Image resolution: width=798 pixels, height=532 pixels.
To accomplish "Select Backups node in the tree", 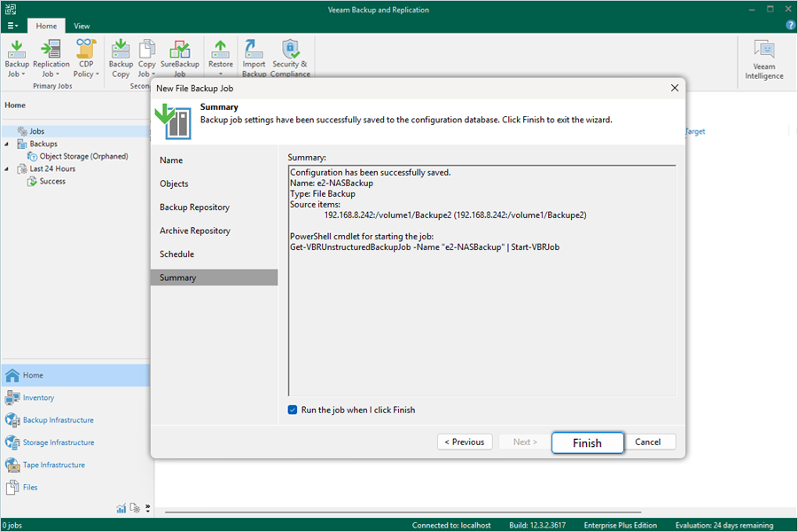I will [x=43, y=144].
